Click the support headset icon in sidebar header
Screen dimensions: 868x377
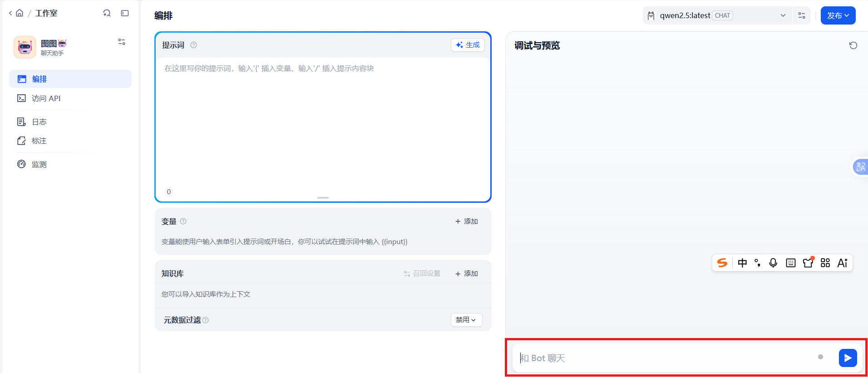(x=107, y=13)
